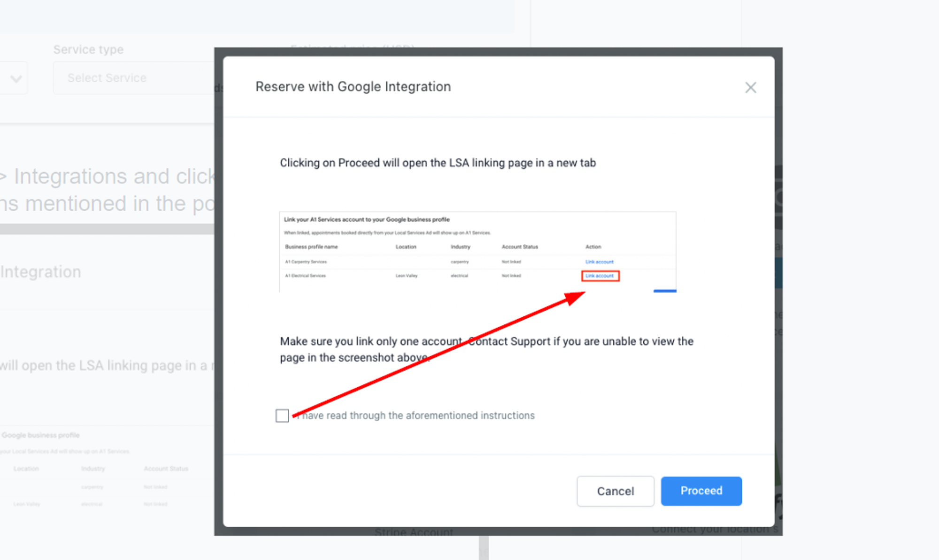This screenshot has height=560, width=939.
Task: Click the small blue button in screenshot preview
Action: [665, 291]
